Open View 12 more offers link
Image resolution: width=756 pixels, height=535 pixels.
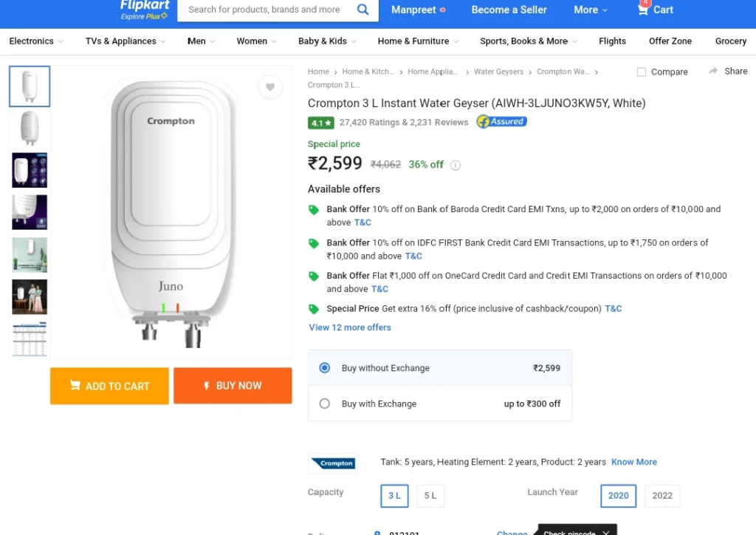click(x=349, y=327)
